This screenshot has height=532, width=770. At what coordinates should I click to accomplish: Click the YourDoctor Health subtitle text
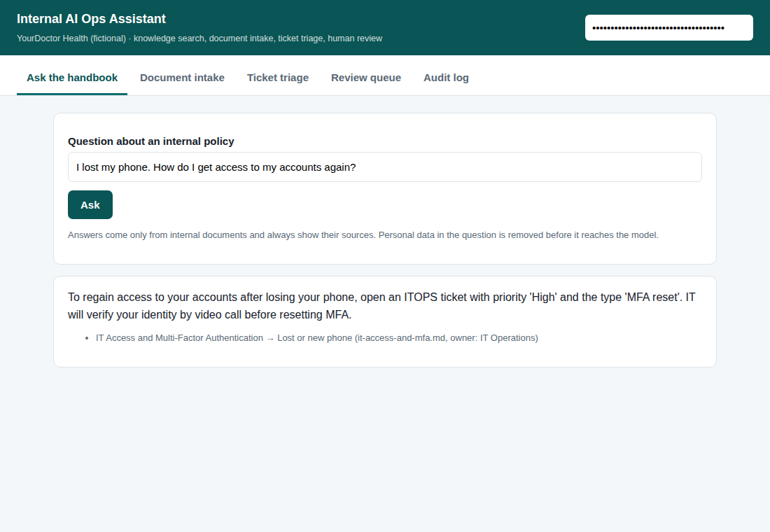point(199,38)
